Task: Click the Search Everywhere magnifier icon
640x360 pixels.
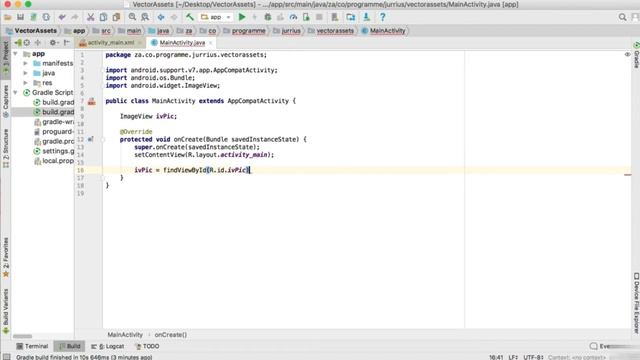Action: click(622, 17)
